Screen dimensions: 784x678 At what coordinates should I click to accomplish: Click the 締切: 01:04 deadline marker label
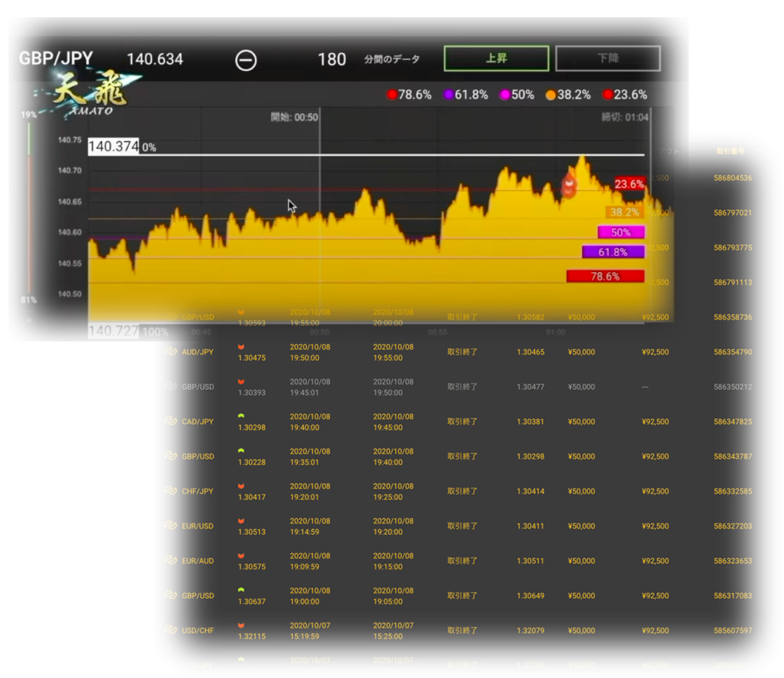coord(625,117)
